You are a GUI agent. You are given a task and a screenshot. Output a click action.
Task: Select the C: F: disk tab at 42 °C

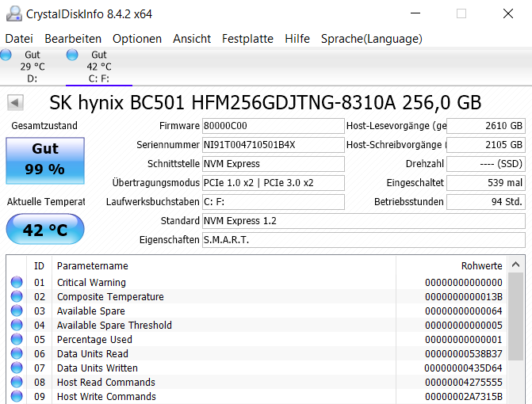click(x=99, y=67)
